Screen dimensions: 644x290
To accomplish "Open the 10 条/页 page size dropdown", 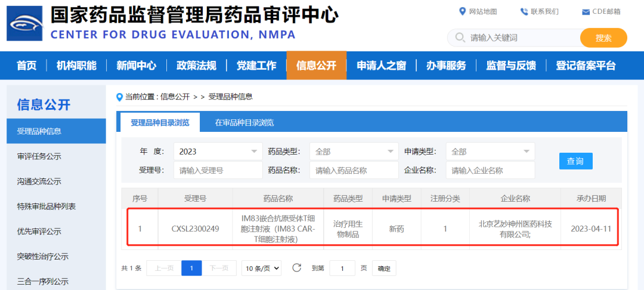I will [x=261, y=269].
